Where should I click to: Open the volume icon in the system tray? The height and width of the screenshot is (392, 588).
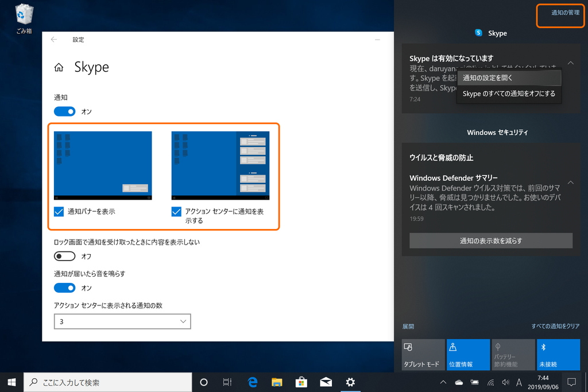(x=505, y=382)
